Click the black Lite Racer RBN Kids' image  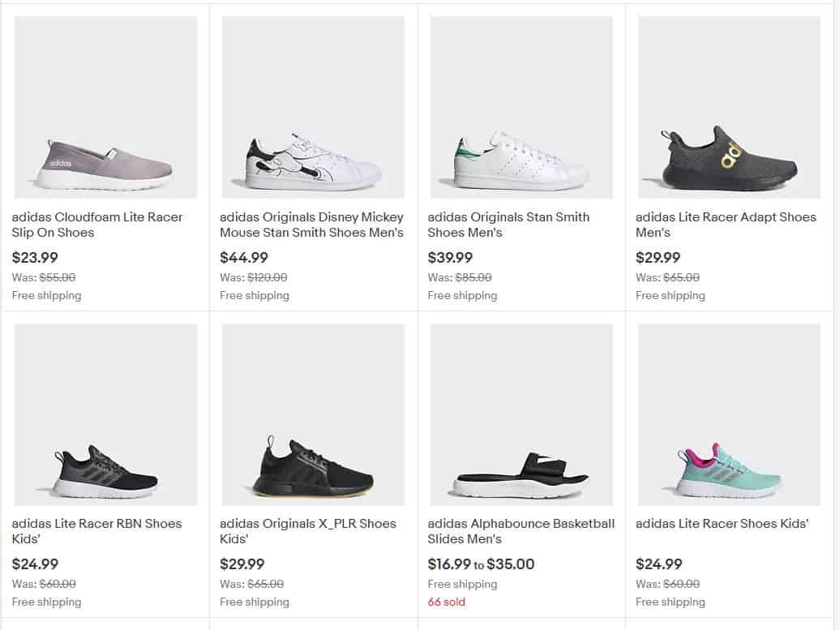click(x=105, y=414)
